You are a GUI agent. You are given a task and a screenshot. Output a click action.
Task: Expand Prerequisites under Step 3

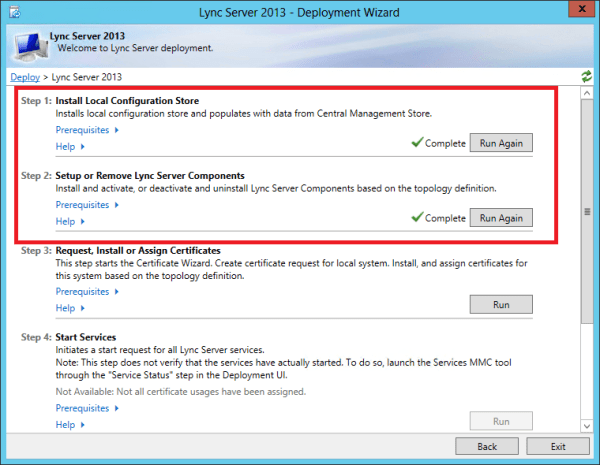coord(87,292)
